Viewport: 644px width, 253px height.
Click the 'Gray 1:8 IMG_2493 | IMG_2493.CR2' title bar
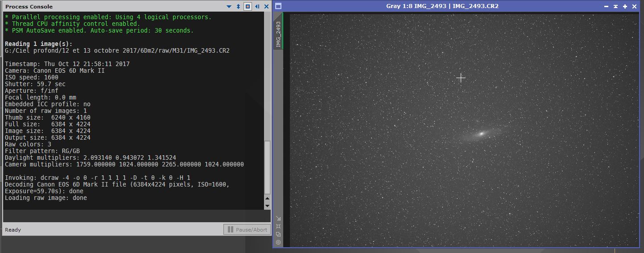[442, 6]
